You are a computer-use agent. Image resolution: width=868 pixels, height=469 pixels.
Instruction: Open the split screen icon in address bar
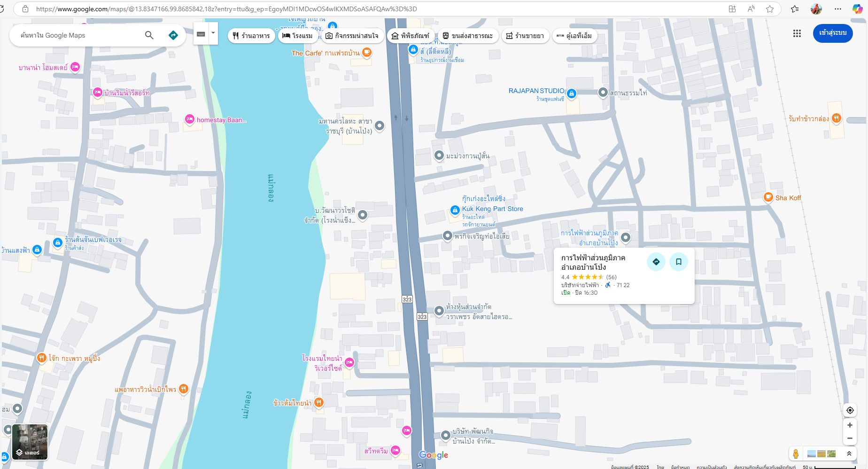[x=732, y=9]
